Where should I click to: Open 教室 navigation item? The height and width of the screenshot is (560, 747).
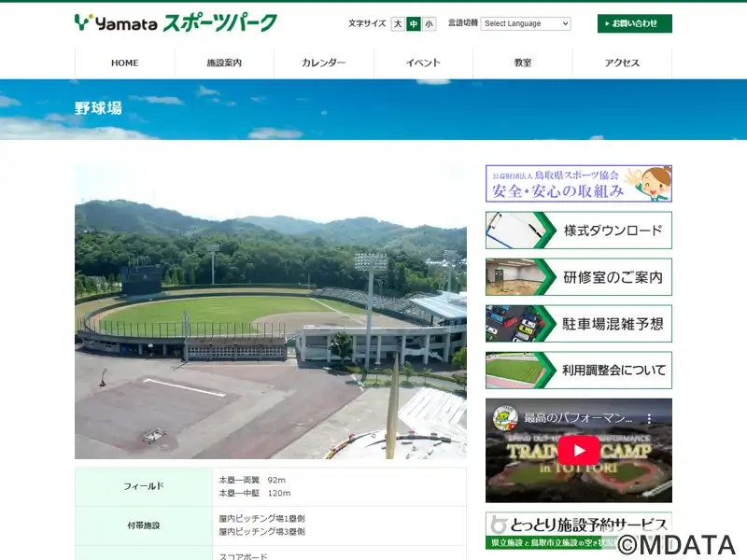[523, 63]
